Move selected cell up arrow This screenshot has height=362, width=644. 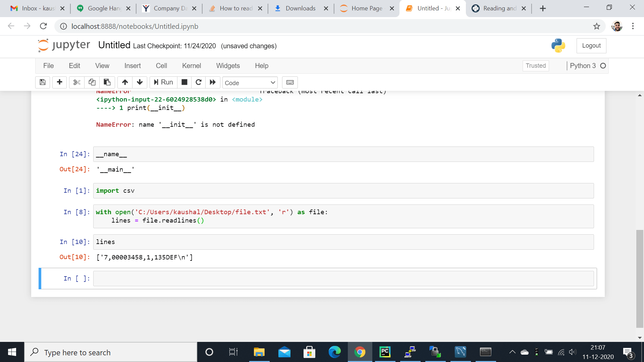click(x=125, y=82)
